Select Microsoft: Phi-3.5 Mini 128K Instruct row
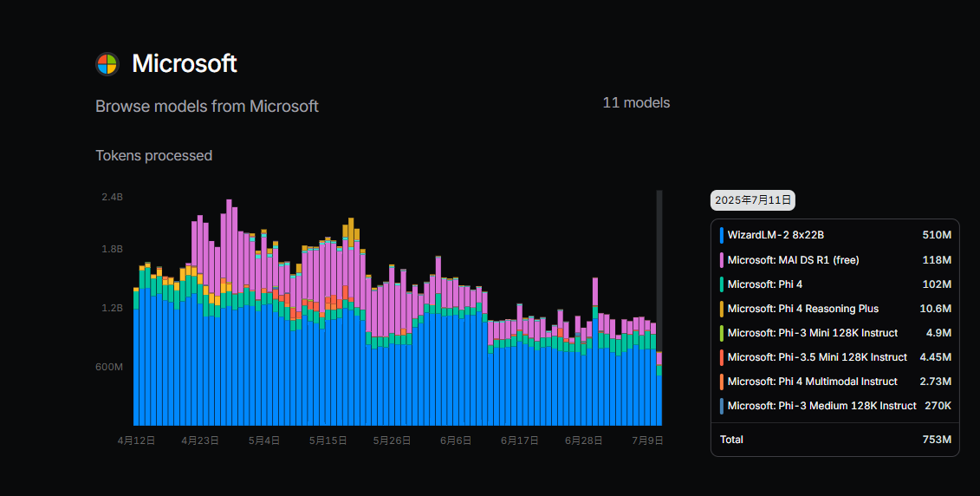 pyautogui.click(x=835, y=357)
